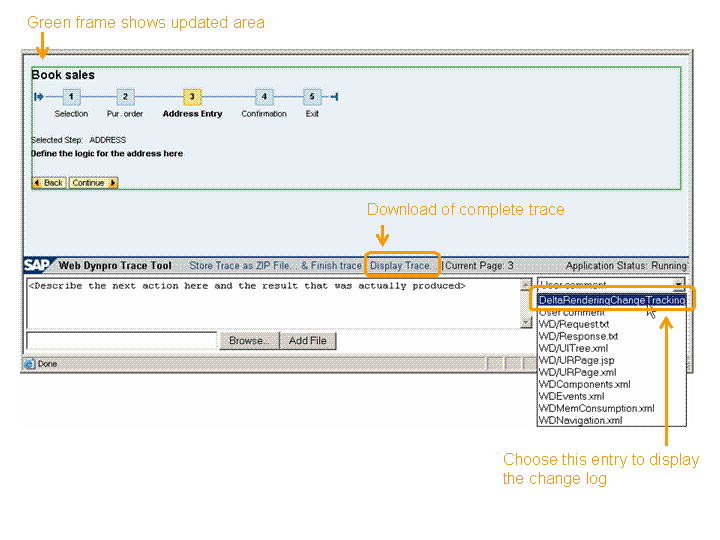
Task: Select highlighted step 3 Address Entry
Action: tap(192, 97)
